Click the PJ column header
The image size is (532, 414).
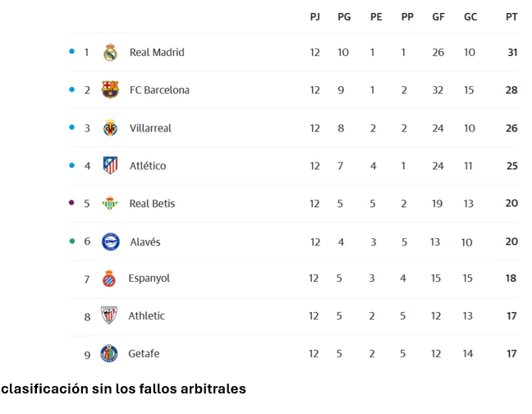click(x=315, y=16)
